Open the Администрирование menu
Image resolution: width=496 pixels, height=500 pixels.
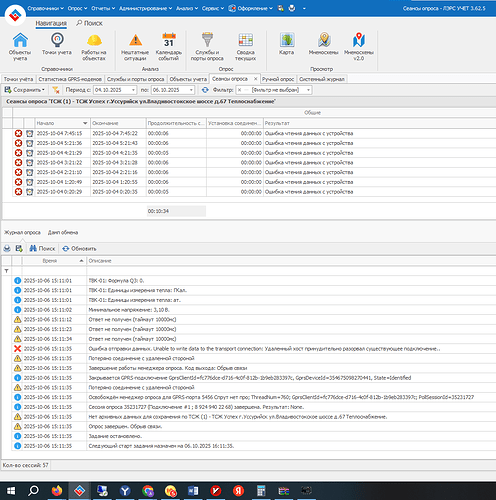click(145, 8)
